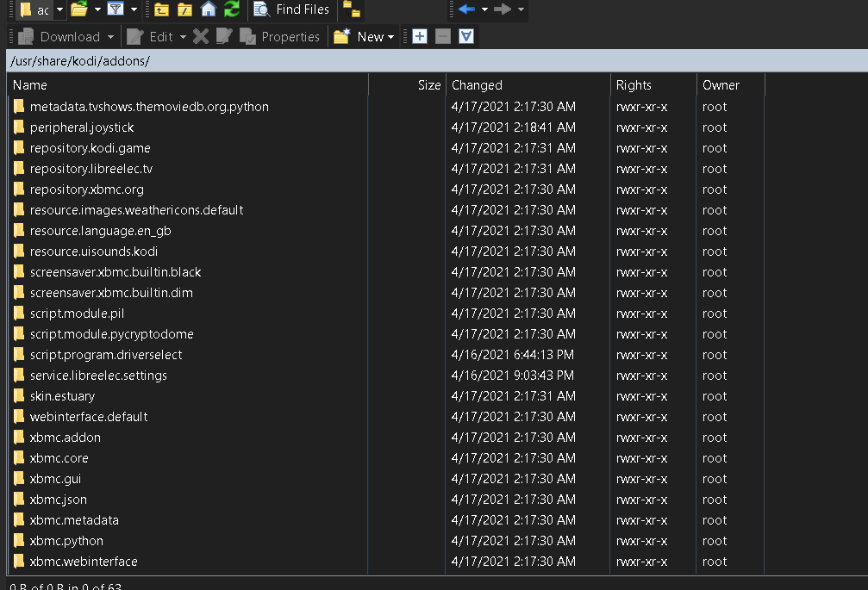Viewport: 868px width, 590px height.
Task: Click the Rights column header
Action: tap(634, 85)
